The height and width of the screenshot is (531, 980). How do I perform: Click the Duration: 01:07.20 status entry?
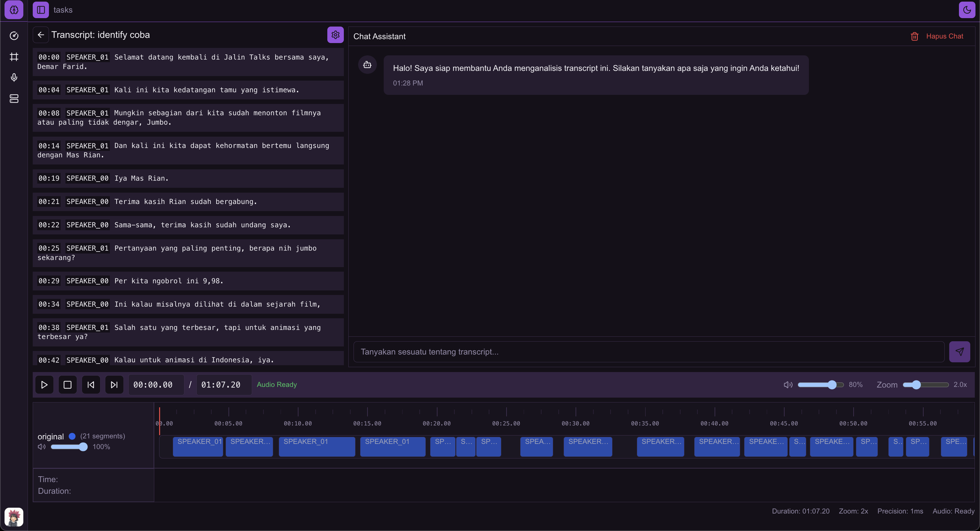point(800,511)
